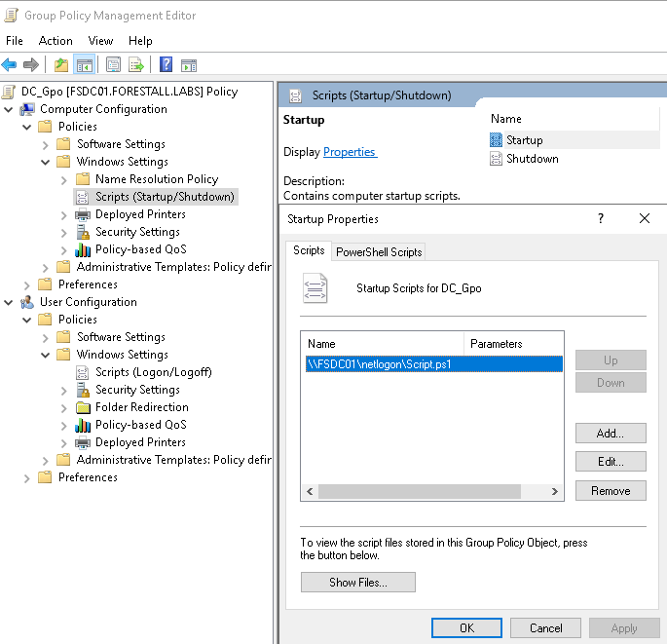Image resolution: width=667 pixels, height=644 pixels.
Task: Click the blue Help question mark icon
Action: pos(166,65)
